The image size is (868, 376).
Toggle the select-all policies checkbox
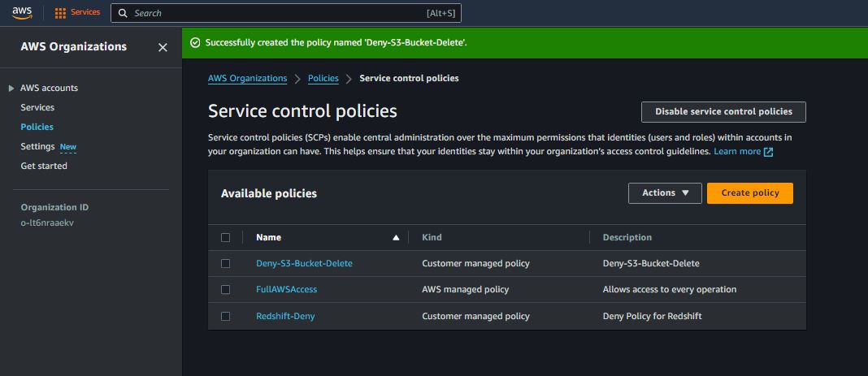226,238
